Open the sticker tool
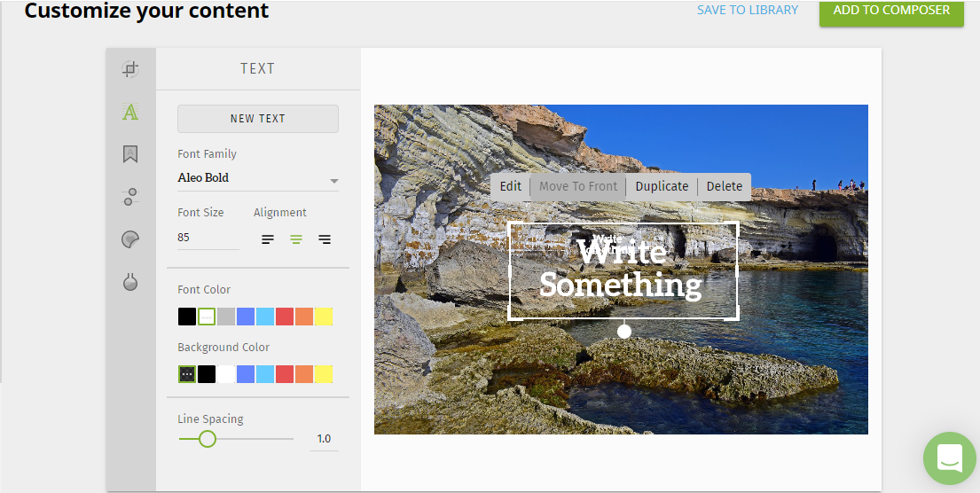Screen dimensions: 980x493 tap(130, 239)
